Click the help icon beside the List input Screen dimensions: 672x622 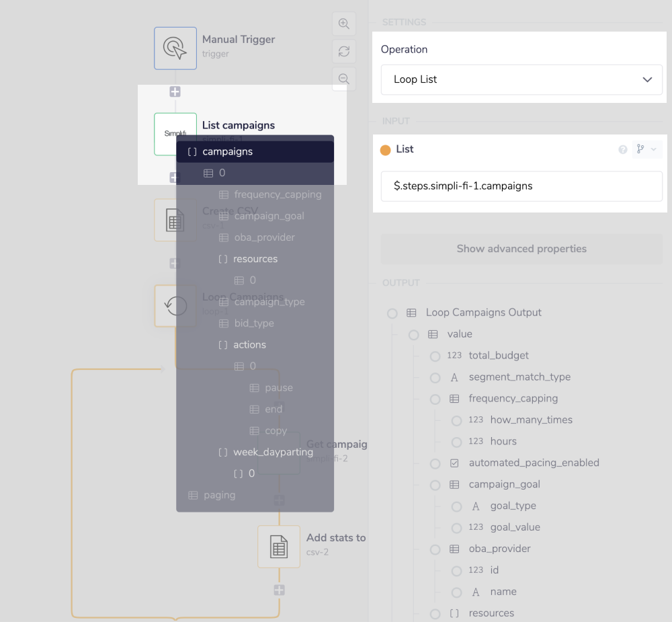(x=622, y=149)
